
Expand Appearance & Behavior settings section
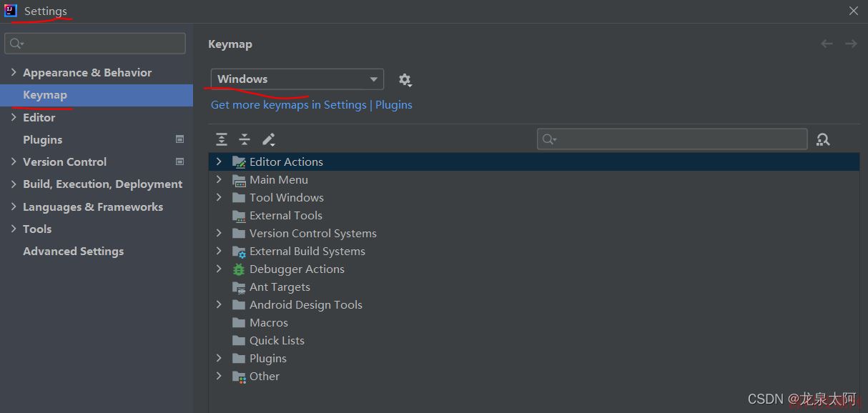point(14,73)
